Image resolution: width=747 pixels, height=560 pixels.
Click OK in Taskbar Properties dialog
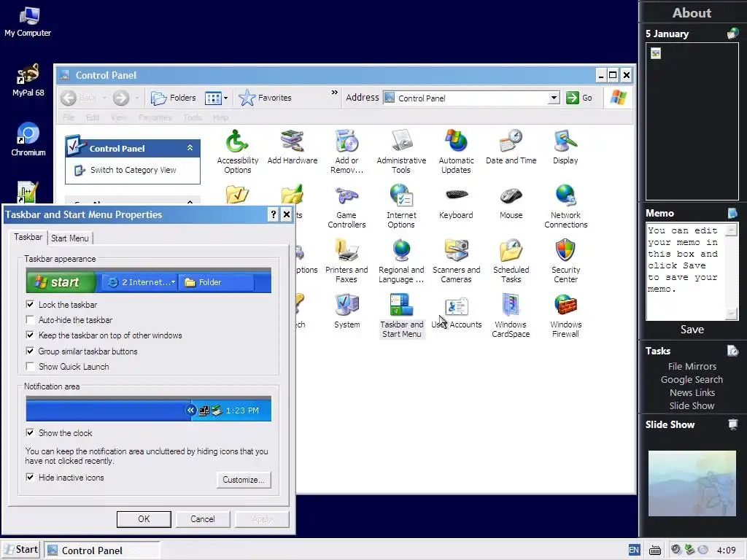tap(144, 519)
